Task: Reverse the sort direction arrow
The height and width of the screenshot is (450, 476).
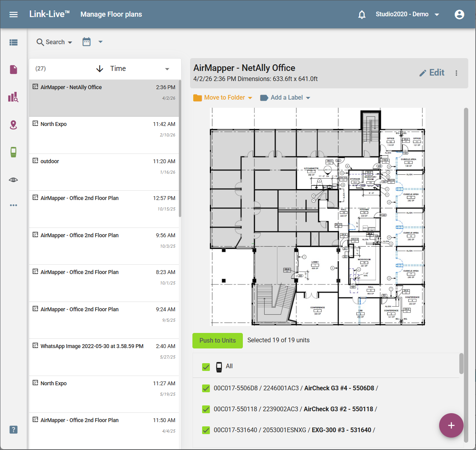Action: click(100, 69)
